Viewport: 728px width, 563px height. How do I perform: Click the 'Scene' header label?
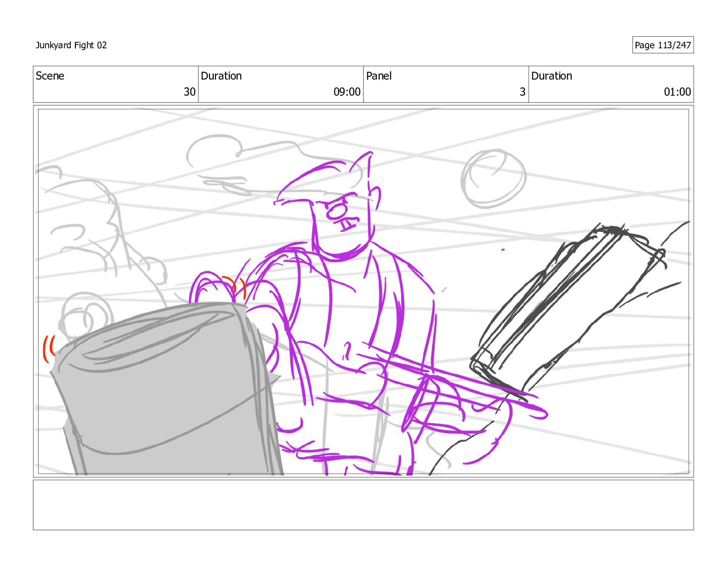(50, 76)
